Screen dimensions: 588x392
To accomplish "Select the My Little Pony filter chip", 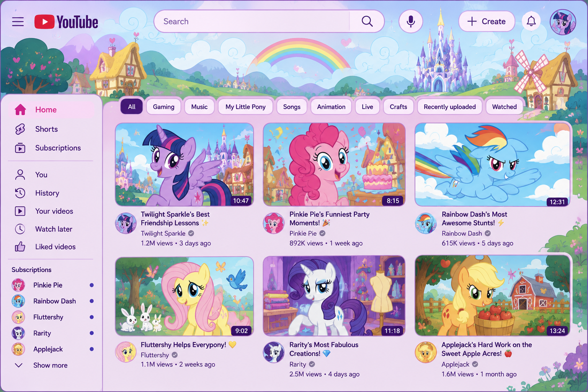I will (x=245, y=107).
